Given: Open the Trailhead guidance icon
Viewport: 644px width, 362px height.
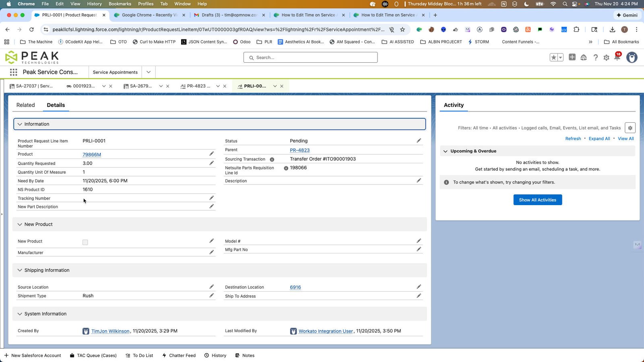Looking at the screenshot, I should (584, 58).
